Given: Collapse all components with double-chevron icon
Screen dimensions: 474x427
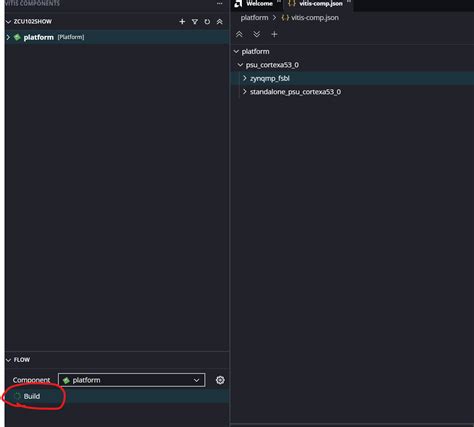Looking at the screenshot, I should coord(219,22).
